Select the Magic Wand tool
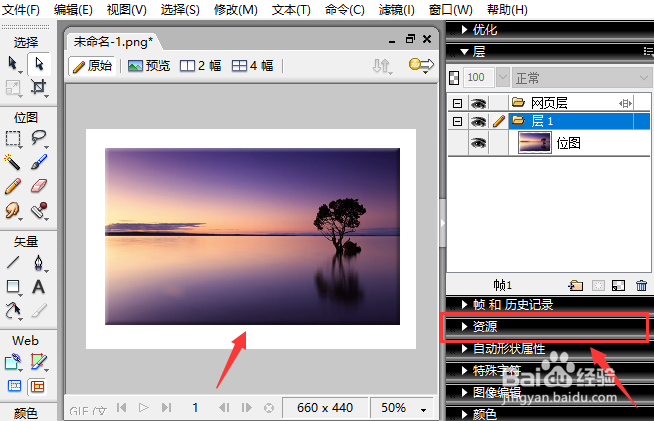This screenshot has width=654, height=421. [x=13, y=162]
